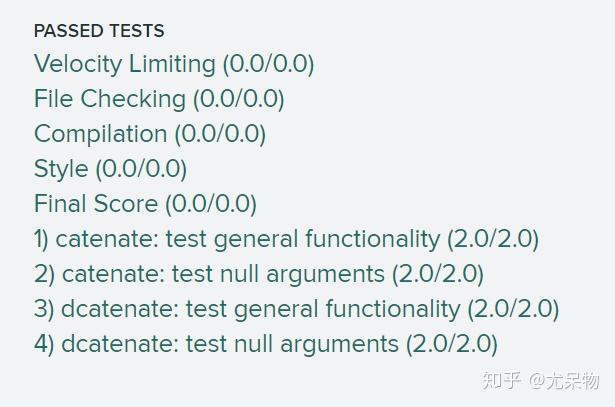Click the File Checking (0.0/0.0) score
Viewport: 615px width, 407px height.
pyautogui.click(x=238, y=99)
